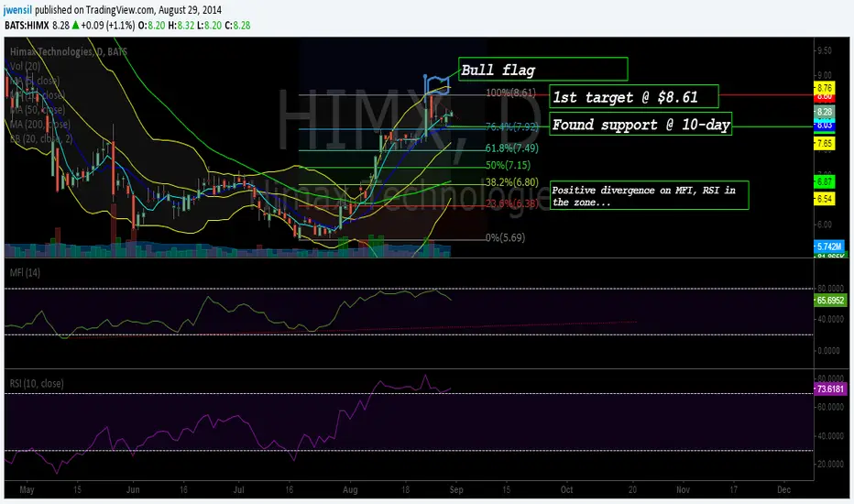Select the MA (5, close) indicator legend
Viewport: 854px width, 504px height.
[35, 81]
